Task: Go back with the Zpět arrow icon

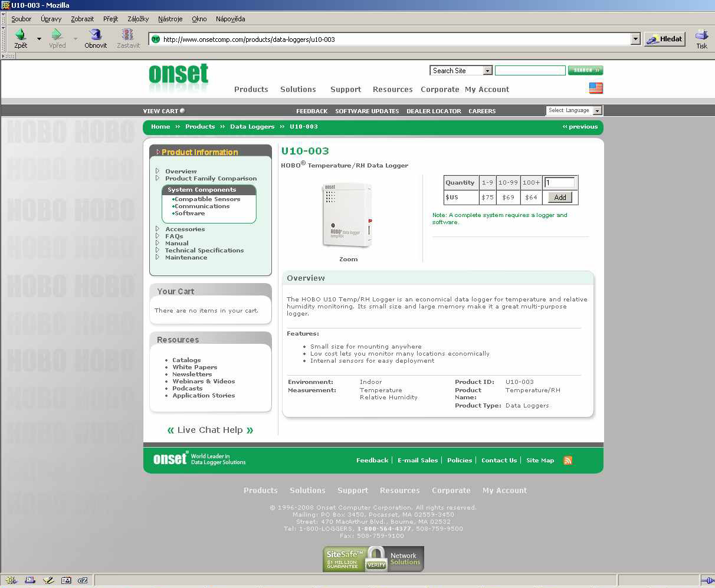Action: (x=21, y=34)
